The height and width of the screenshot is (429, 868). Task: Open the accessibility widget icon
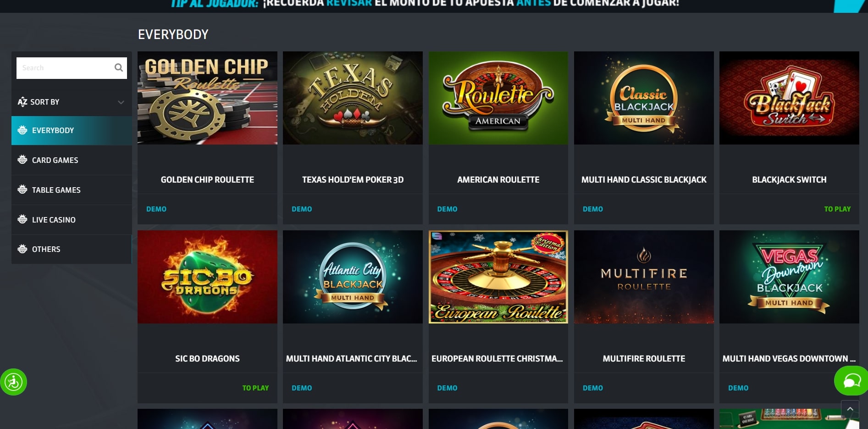click(13, 382)
